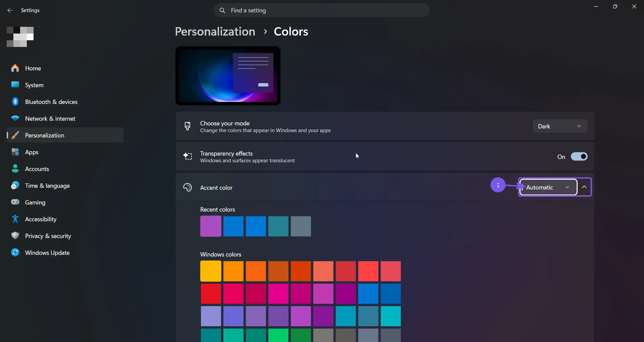Select the yellow gold Windows color

(211, 271)
